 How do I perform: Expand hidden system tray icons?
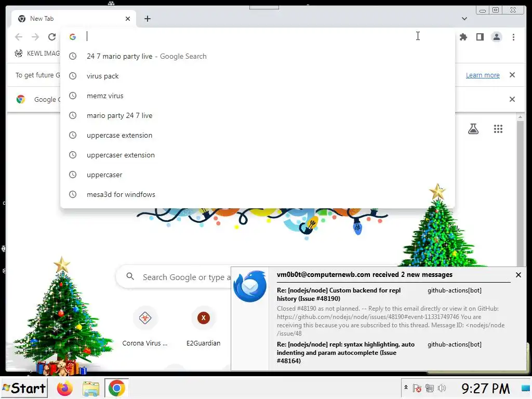pyautogui.click(x=406, y=388)
